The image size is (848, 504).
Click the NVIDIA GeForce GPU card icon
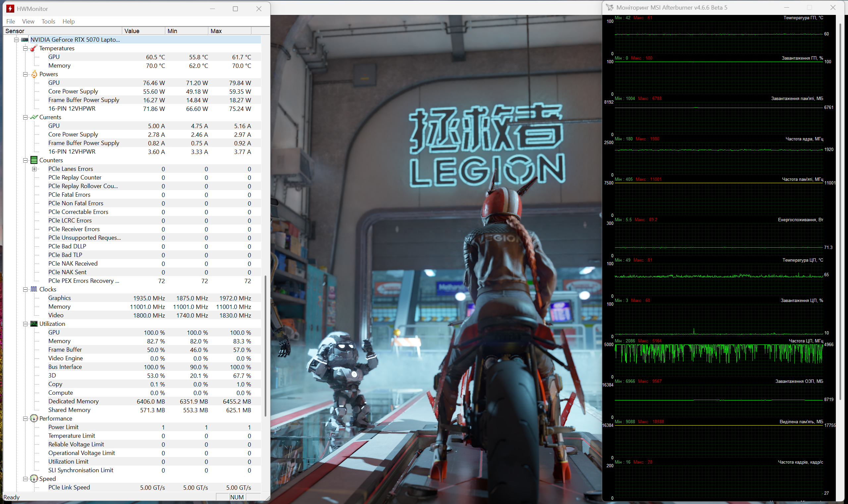click(x=25, y=40)
